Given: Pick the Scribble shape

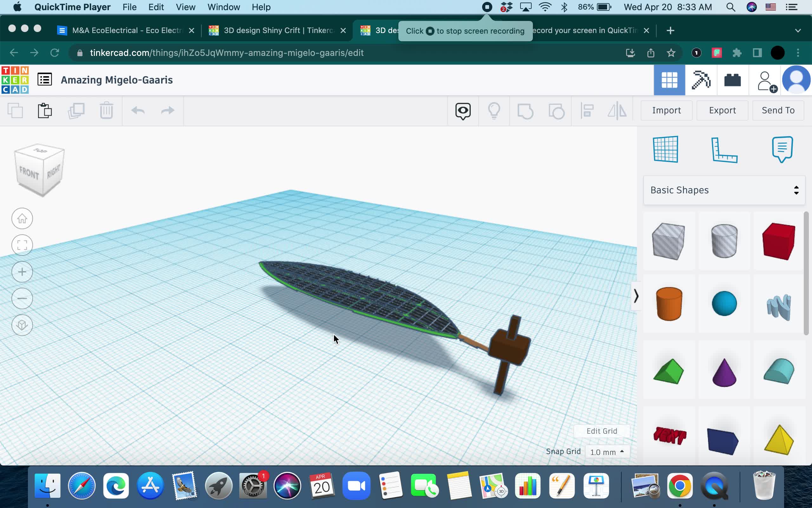Looking at the screenshot, I should tap(779, 307).
